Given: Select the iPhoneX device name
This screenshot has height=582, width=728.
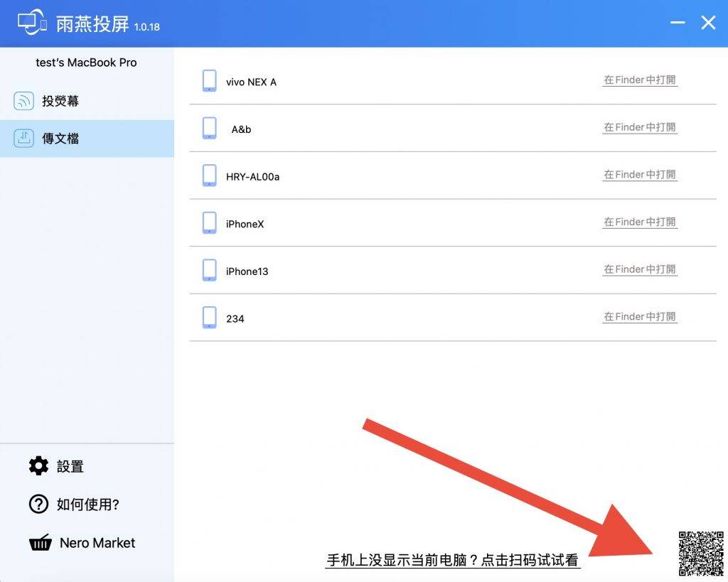Looking at the screenshot, I should 245,224.
